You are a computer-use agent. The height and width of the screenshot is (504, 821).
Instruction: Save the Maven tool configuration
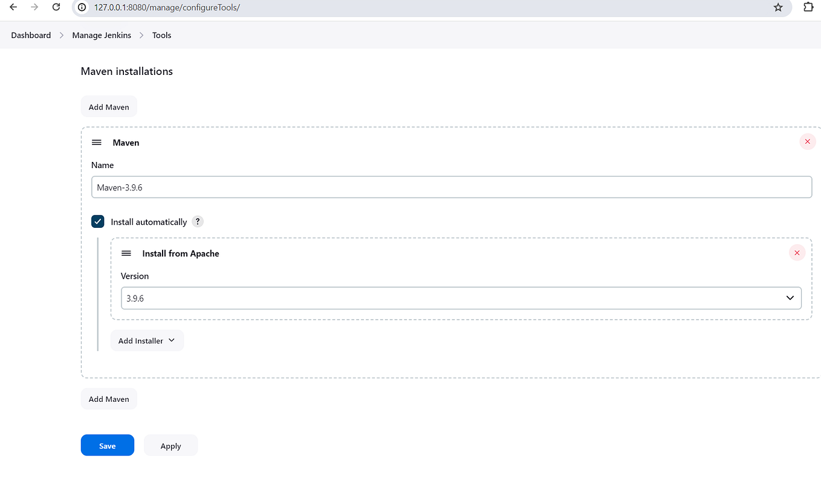pos(107,445)
